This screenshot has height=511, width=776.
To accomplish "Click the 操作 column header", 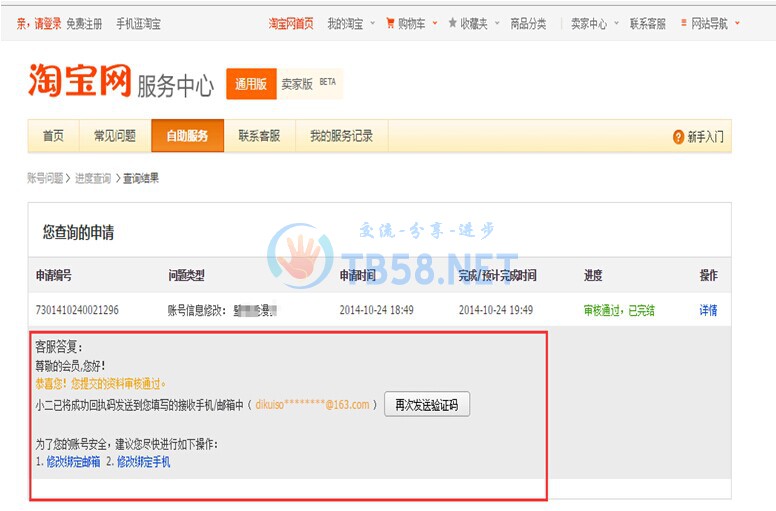I will 709,275.
